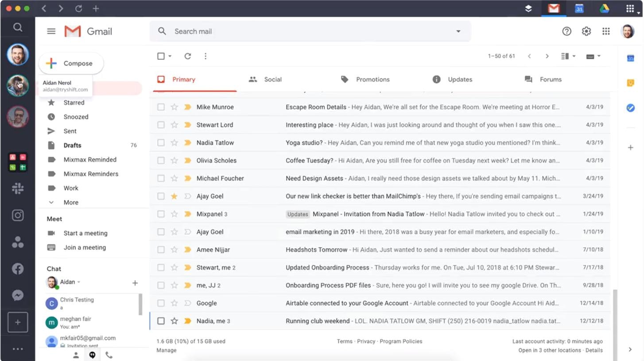This screenshot has width=644, height=361.
Task: Show search options dropdown arrow
Action: coord(458,31)
